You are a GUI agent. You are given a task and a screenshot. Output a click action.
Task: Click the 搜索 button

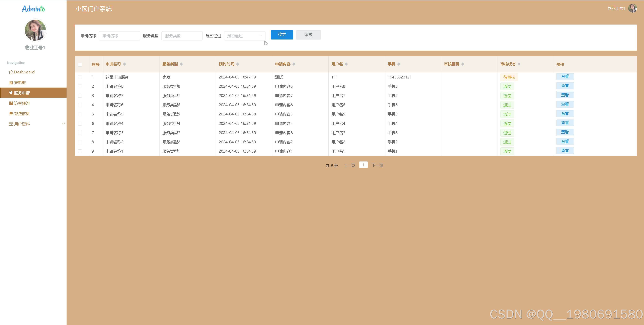[x=282, y=34]
